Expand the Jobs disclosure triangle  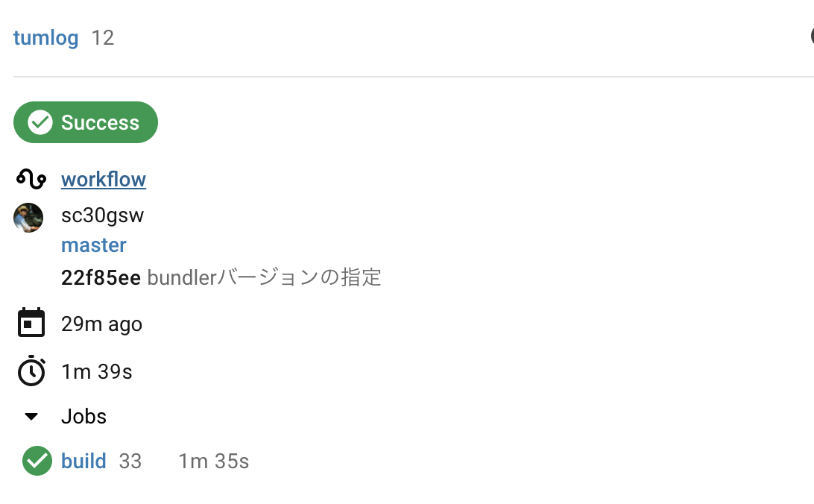click(x=31, y=416)
